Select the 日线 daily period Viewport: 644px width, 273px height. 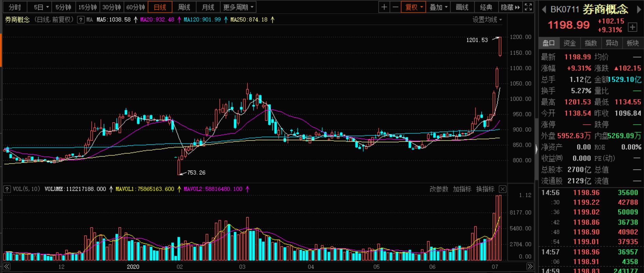click(x=160, y=7)
